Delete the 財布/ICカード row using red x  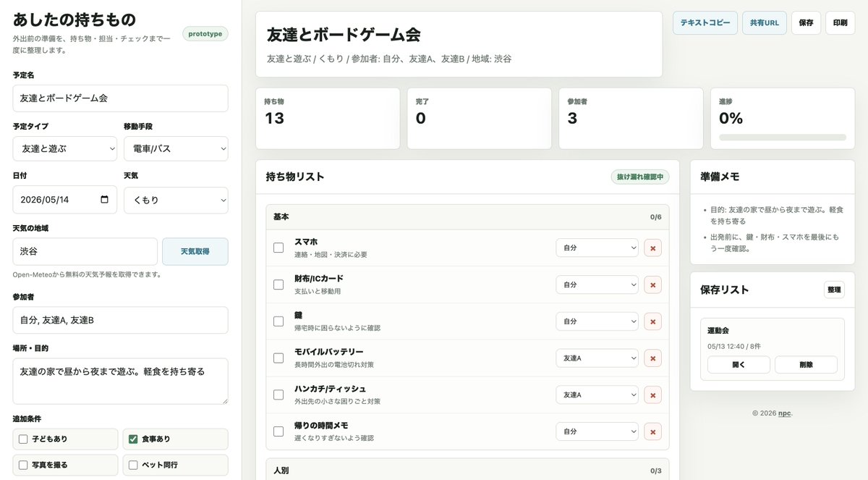pyautogui.click(x=652, y=285)
